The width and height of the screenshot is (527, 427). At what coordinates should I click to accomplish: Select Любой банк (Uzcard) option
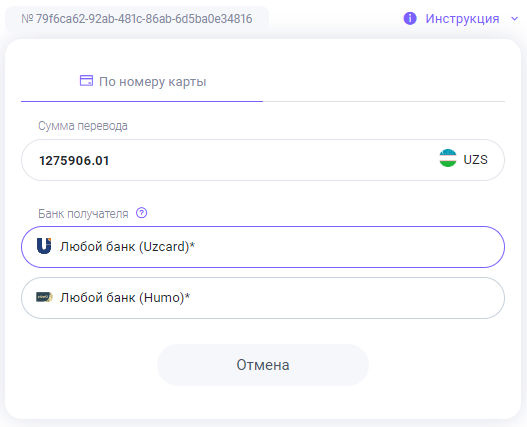click(x=263, y=247)
